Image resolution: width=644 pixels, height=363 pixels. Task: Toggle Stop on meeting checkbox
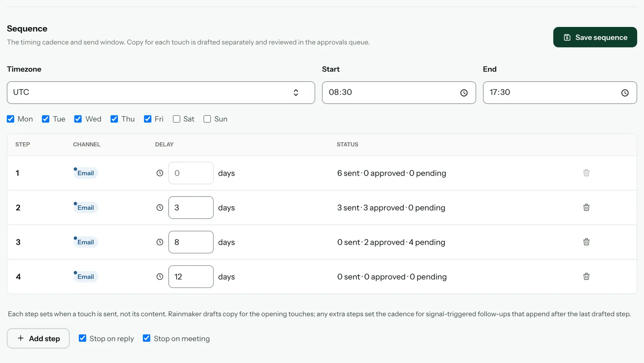pos(147,338)
